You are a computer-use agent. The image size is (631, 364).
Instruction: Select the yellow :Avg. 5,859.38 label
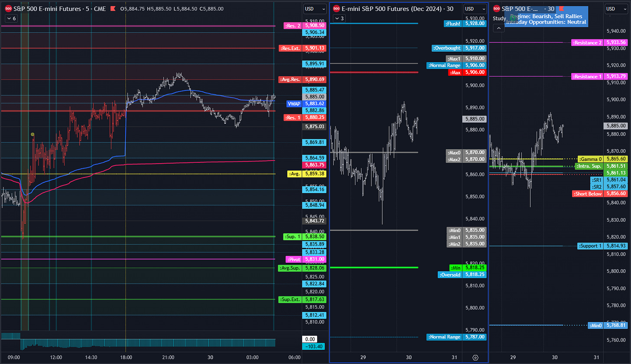pos(307,174)
